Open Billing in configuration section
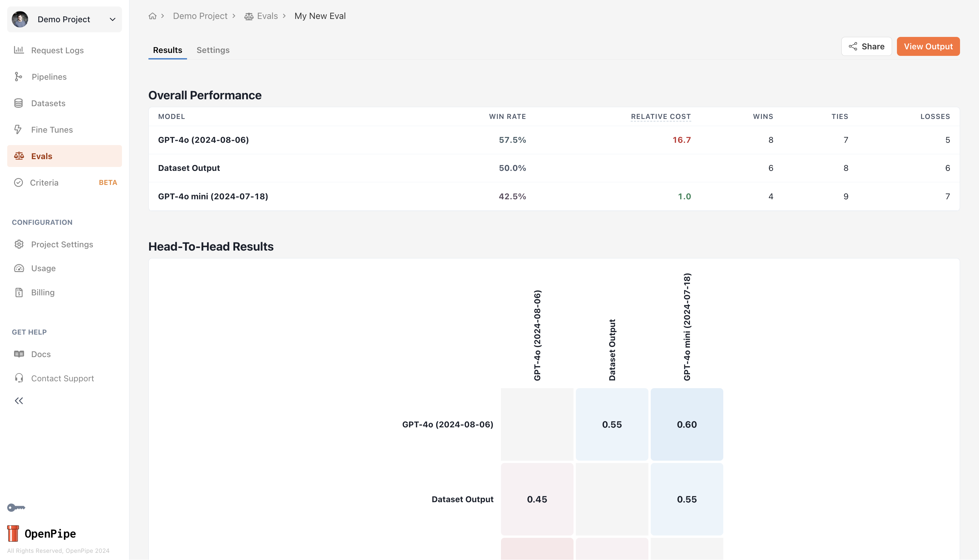Viewport: 979px width, 560px height. pos(42,292)
